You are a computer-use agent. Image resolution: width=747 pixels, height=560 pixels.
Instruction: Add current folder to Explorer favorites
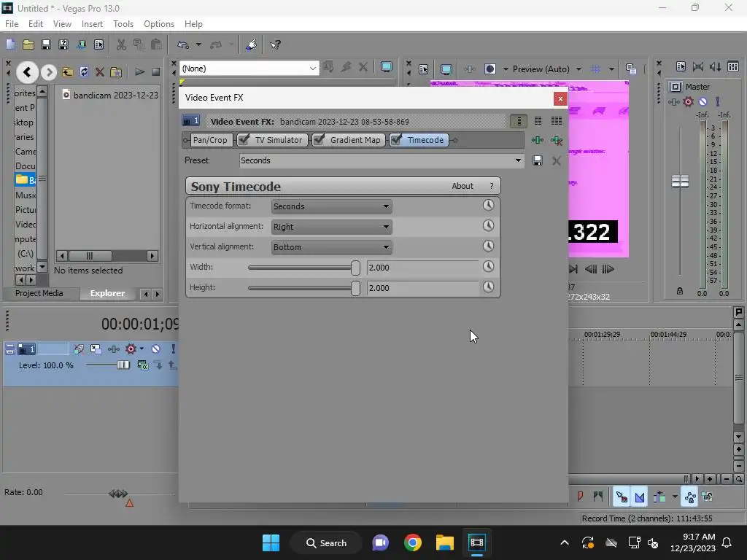(x=116, y=72)
